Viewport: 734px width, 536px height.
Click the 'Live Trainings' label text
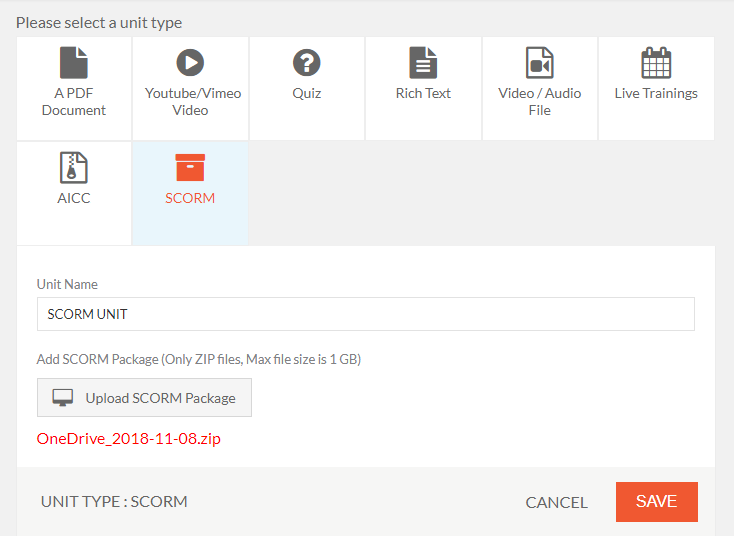(656, 93)
